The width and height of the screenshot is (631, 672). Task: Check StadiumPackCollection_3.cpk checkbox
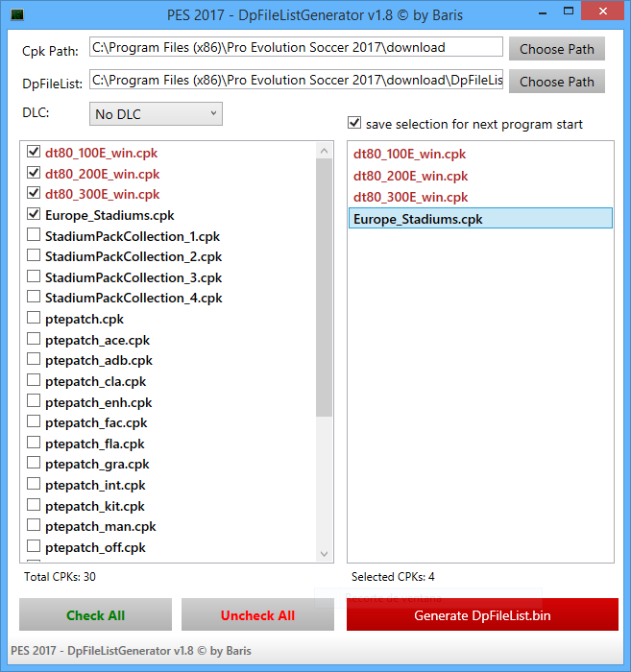click(x=34, y=276)
